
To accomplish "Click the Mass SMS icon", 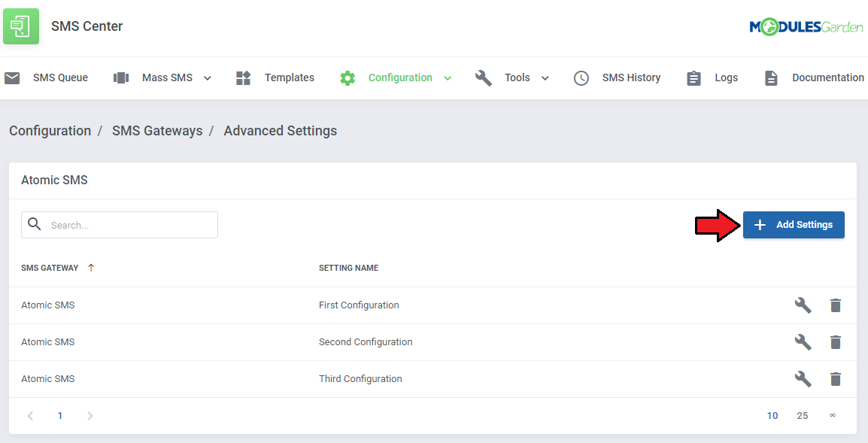I will tap(120, 78).
